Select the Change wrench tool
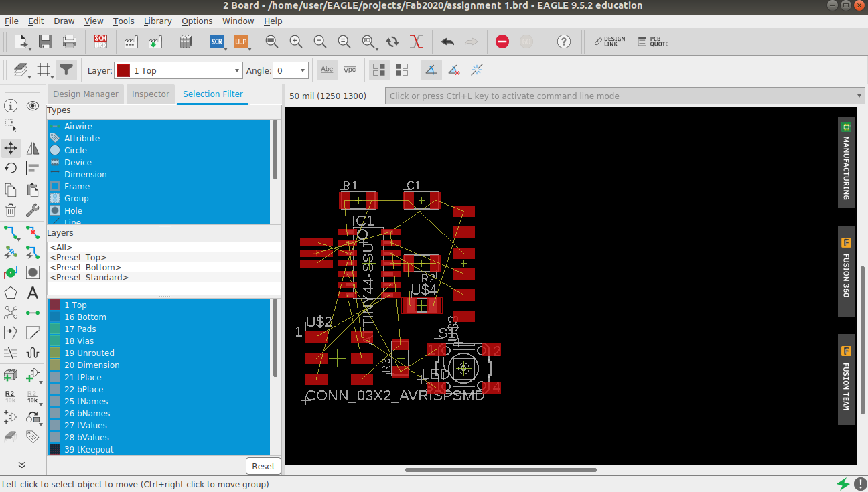The height and width of the screenshot is (492, 868). pyautogui.click(x=33, y=210)
